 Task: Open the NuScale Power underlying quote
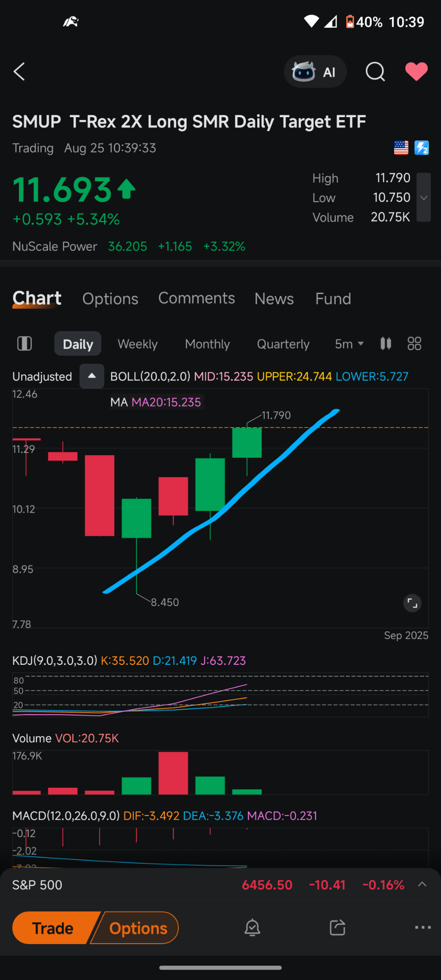129,246
